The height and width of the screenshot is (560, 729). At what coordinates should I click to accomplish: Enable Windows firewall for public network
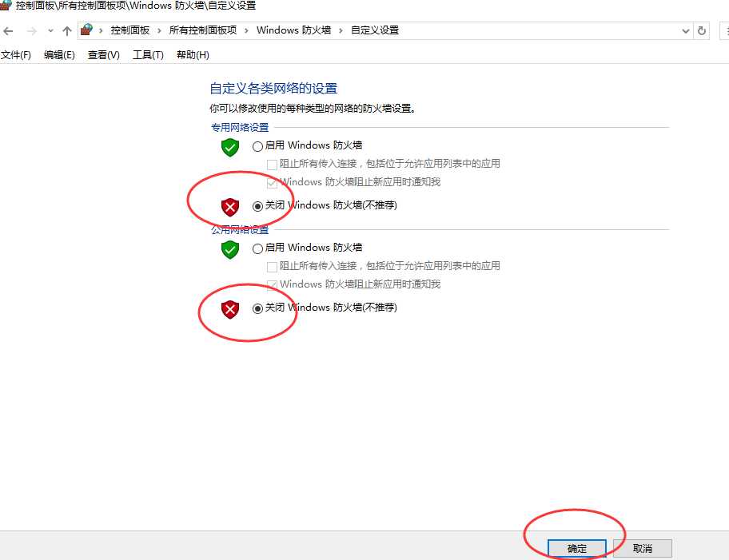[257, 249]
